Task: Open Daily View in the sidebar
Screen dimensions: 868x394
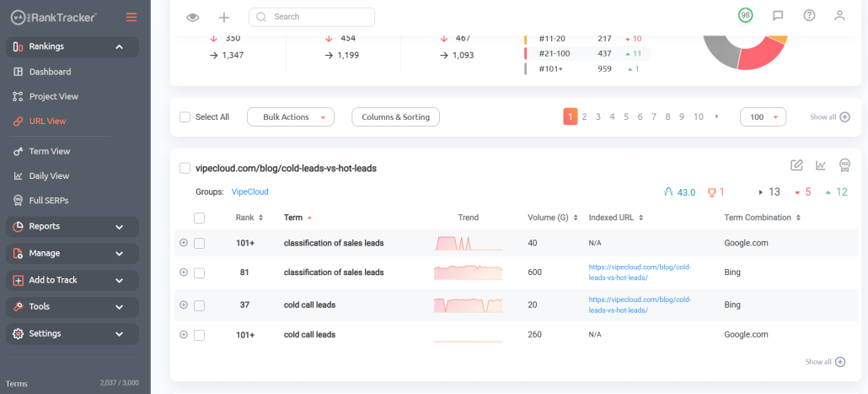Action: pos(49,175)
